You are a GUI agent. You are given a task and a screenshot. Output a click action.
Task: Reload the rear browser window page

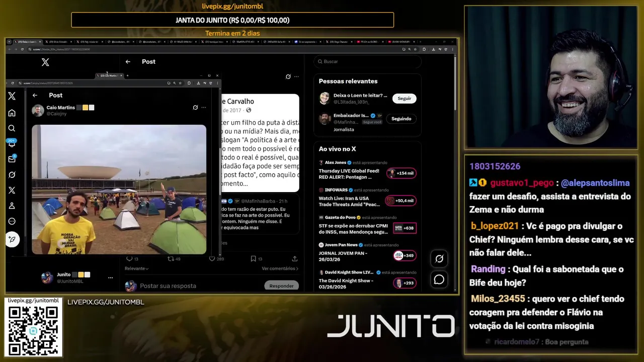pyautogui.click(x=22, y=49)
